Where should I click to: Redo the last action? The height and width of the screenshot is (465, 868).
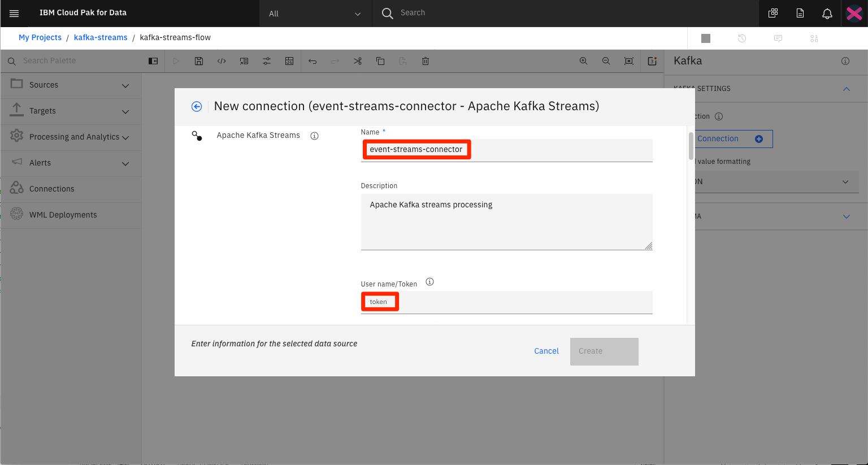click(335, 61)
